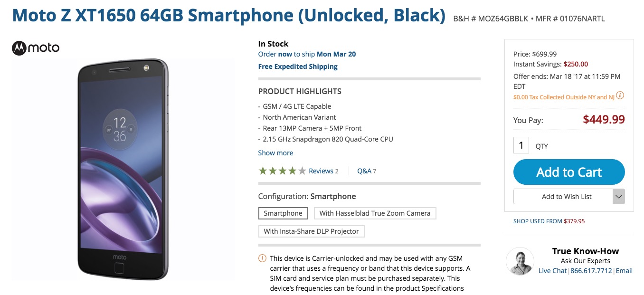Choose the Hasselblad True Zoom Camera configuration

(x=375, y=213)
